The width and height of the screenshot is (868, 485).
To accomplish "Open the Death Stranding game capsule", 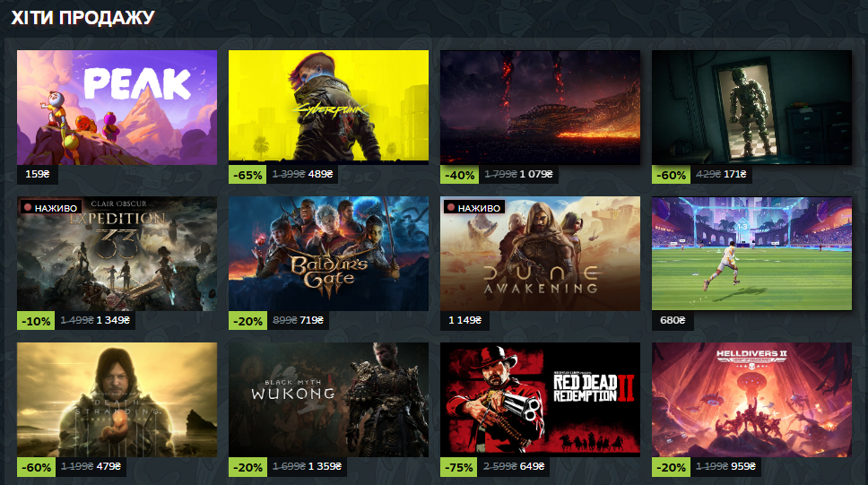I will click(x=117, y=400).
